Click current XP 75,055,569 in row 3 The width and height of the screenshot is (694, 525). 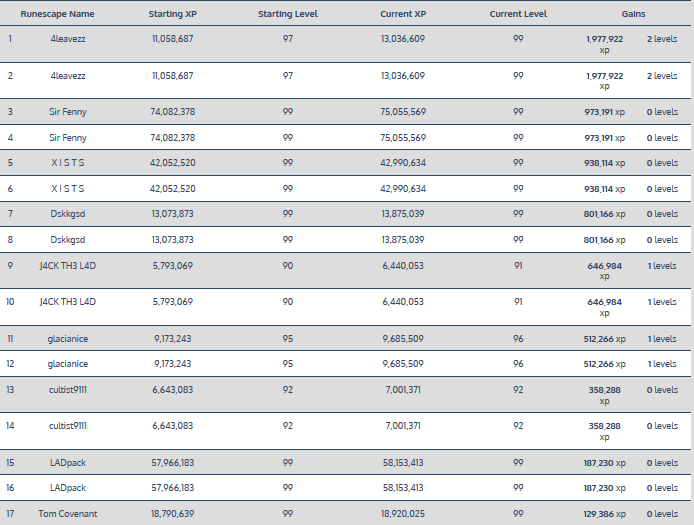click(x=403, y=112)
